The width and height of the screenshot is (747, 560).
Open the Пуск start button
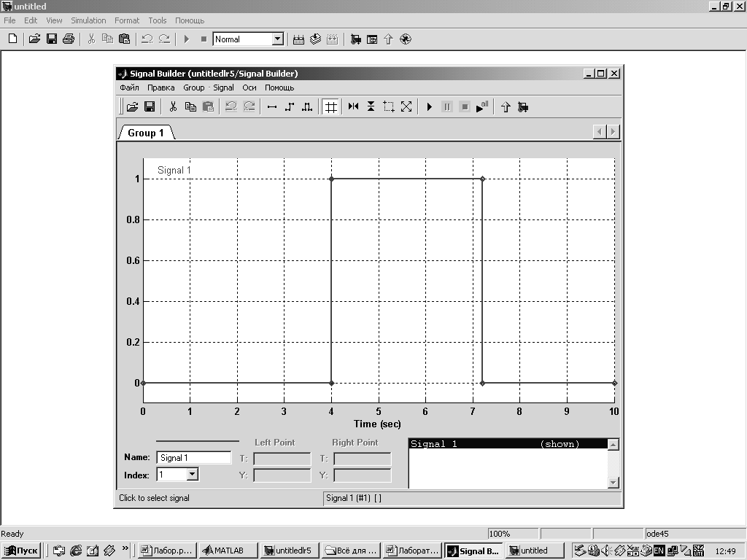[21, 551]
